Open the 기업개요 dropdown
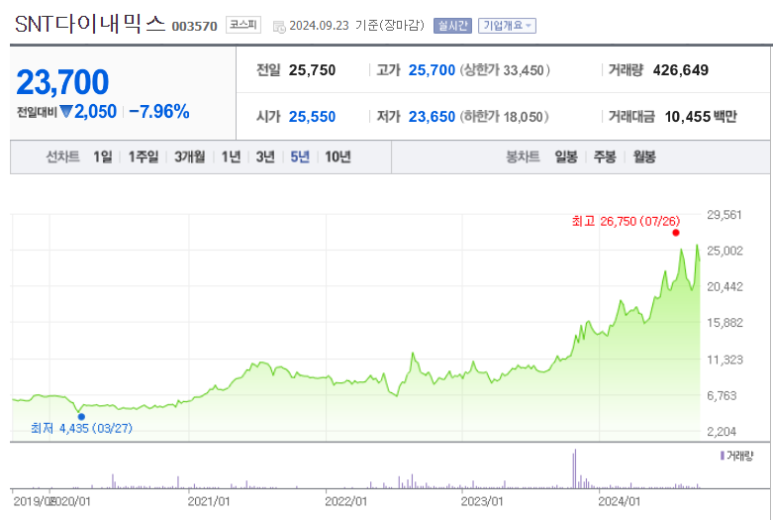This screenshot has width=773, height=520. pos(507,26)
